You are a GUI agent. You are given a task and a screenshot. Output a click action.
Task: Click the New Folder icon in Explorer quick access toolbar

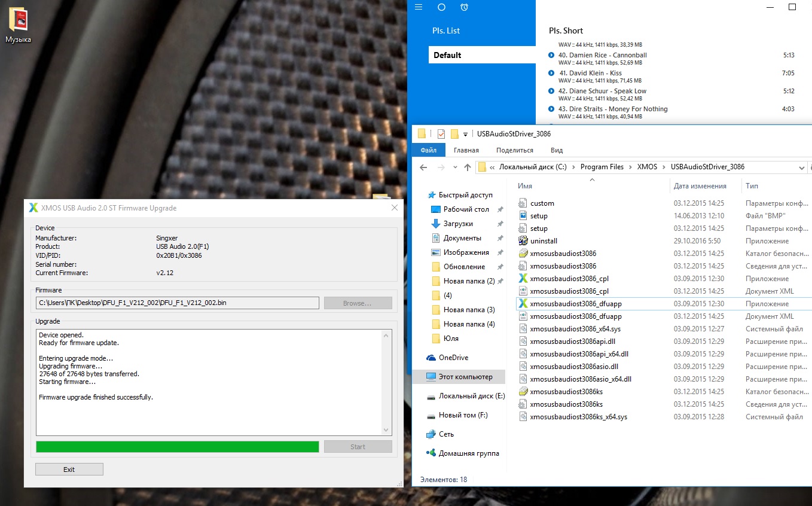[x=454, y=134]
